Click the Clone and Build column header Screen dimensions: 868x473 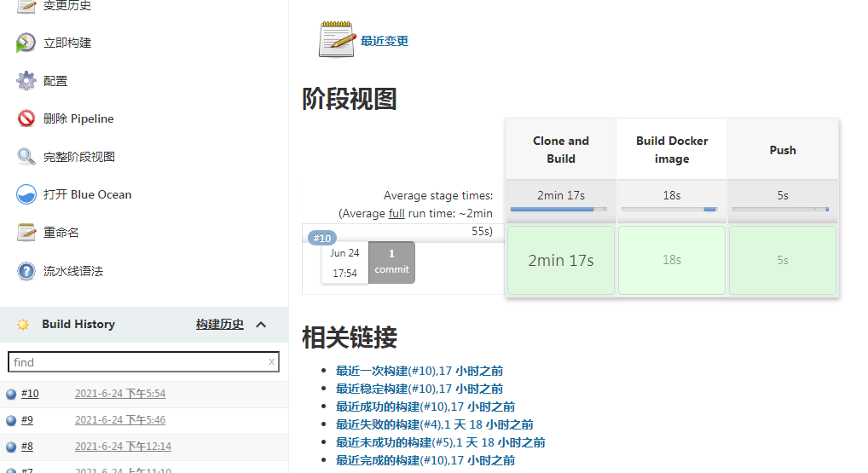pos(561,149)
